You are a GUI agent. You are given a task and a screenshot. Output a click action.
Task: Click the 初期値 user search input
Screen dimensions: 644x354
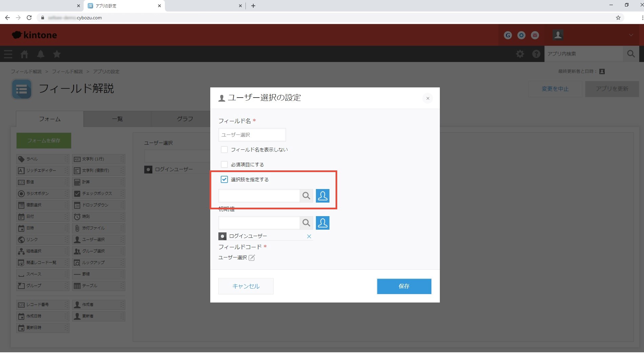[x=259, y=223]
